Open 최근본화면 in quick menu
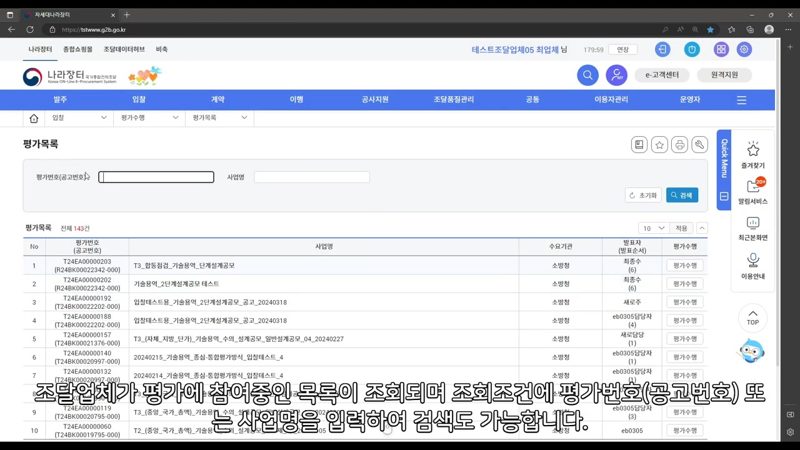Screen dimensions: 800x450 pyautogui.click(x=753, y=228)
